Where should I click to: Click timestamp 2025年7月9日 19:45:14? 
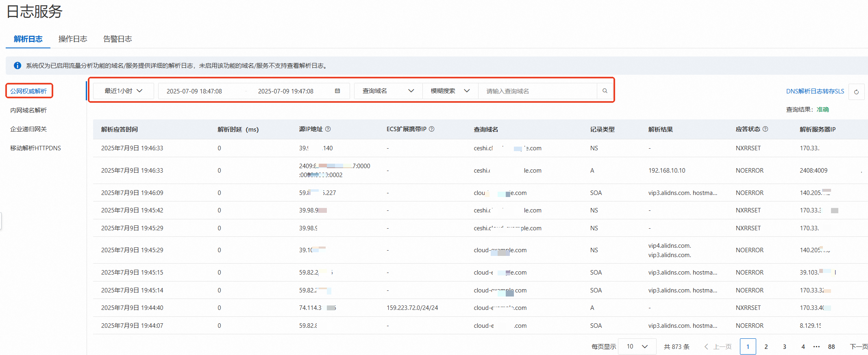pyautogui.click(x=132, y=290)
